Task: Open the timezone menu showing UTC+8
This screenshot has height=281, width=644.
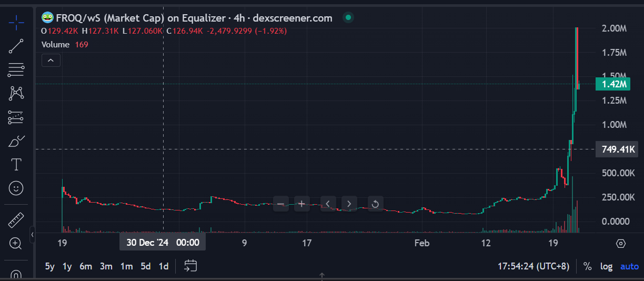Action: coord(534,266)
